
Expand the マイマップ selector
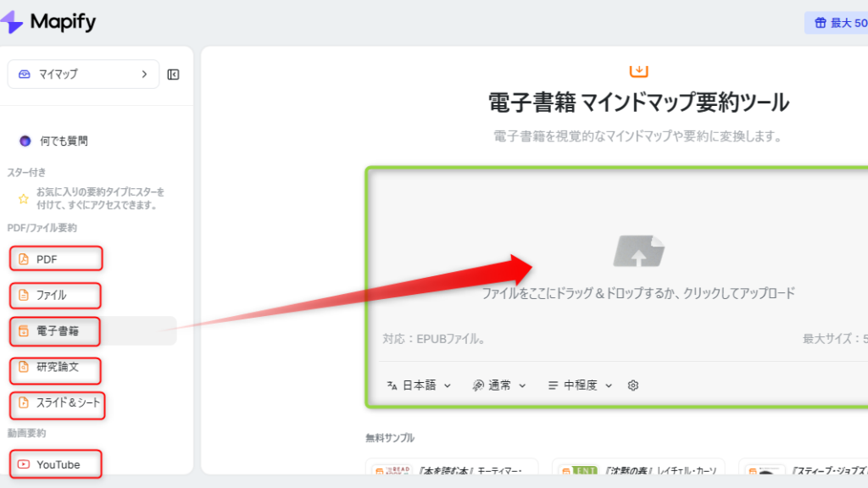click(83, 75)
